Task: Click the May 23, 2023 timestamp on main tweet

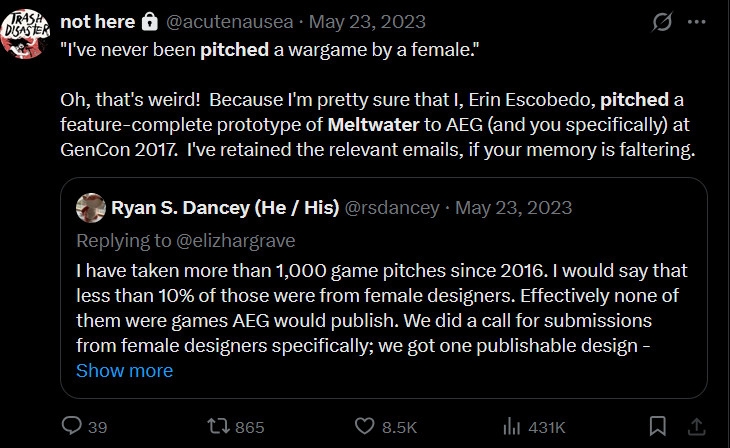Action: pos(370,21)
